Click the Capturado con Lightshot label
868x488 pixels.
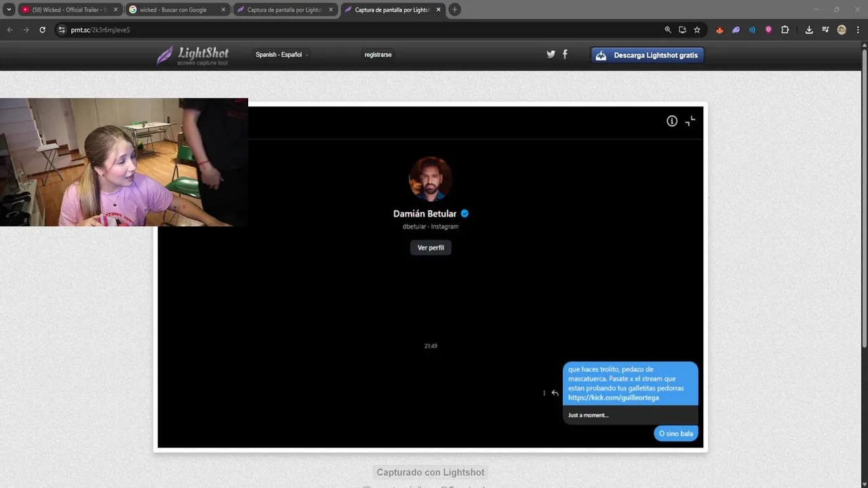tap(431, 472)
